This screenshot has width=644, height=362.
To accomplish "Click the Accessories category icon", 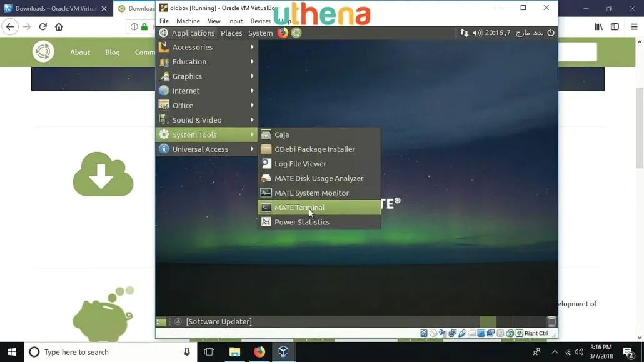I will coord(164,47).
